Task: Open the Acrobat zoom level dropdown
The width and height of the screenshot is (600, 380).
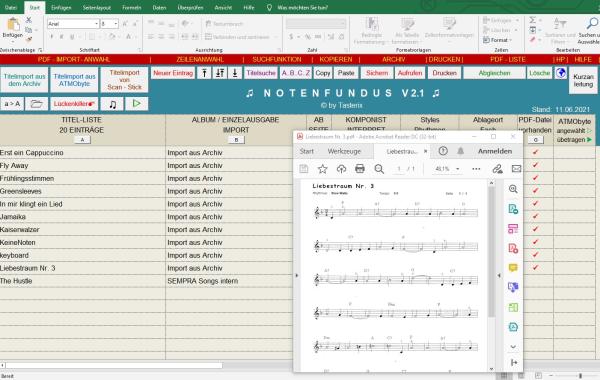Action: pyautogui.click(x=457, y=169)
